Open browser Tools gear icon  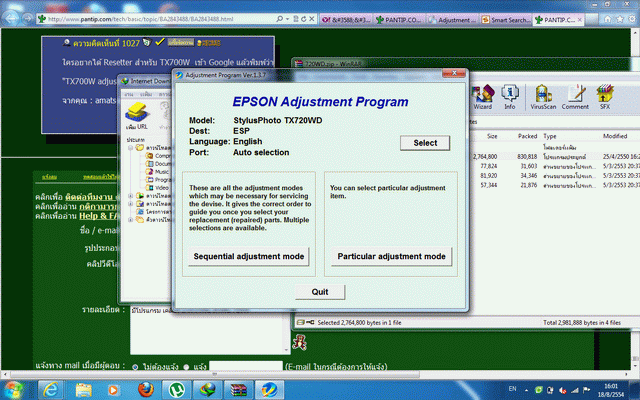632,19
